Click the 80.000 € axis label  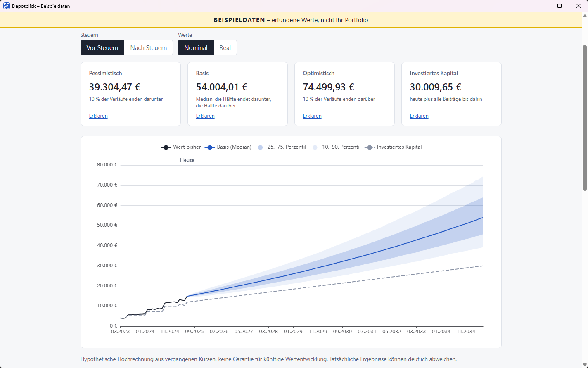tap(107, 165)
